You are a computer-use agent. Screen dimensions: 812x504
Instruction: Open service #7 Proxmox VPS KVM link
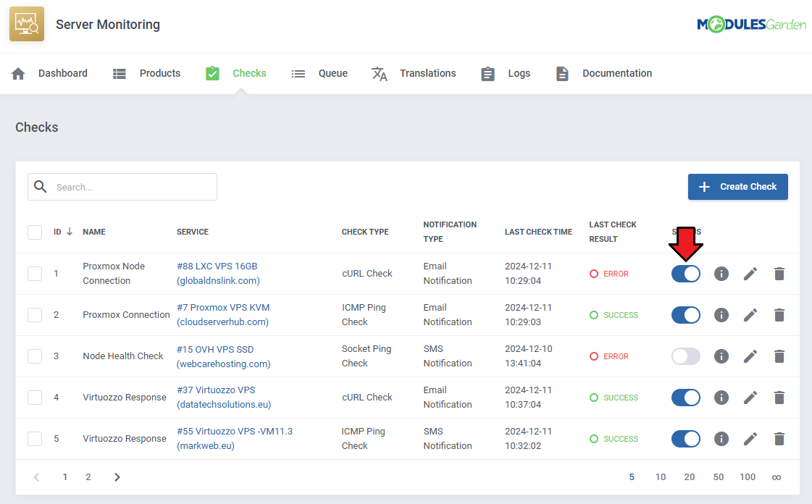(223, 314)
